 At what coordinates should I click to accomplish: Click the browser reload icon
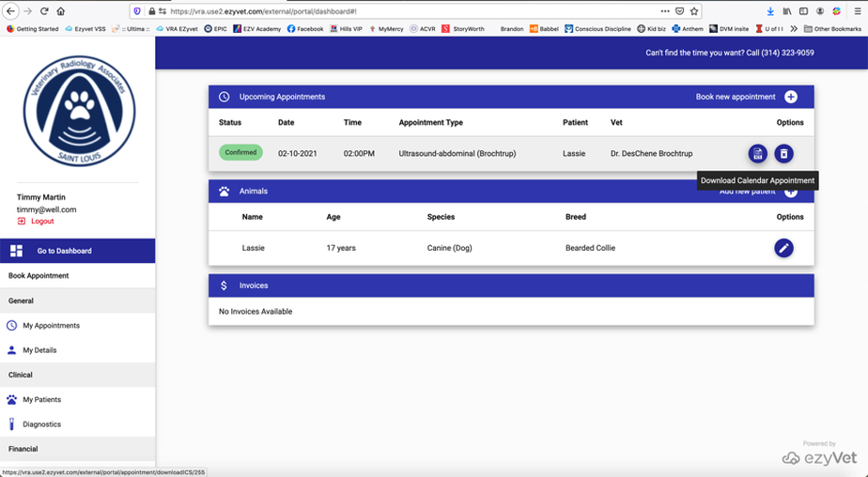(x=44, y=11)
